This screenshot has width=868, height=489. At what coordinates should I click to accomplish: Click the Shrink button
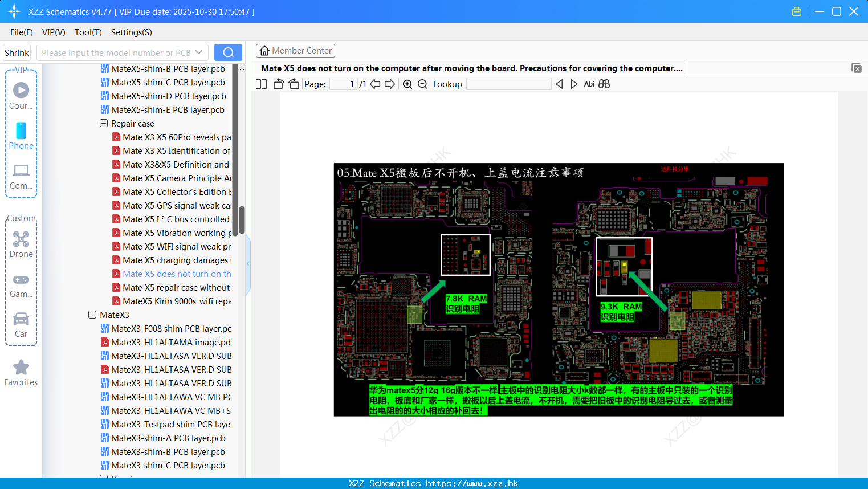(x=17, y=52)
